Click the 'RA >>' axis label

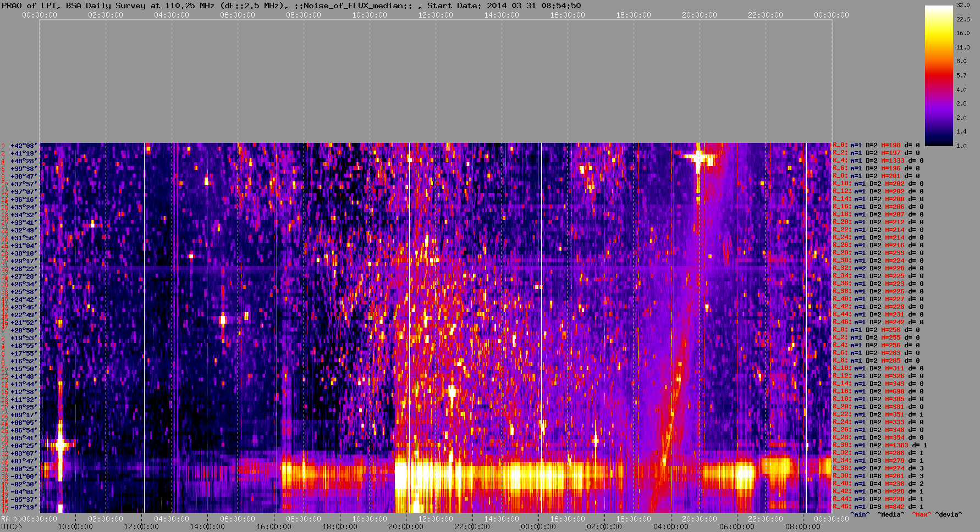10,519
